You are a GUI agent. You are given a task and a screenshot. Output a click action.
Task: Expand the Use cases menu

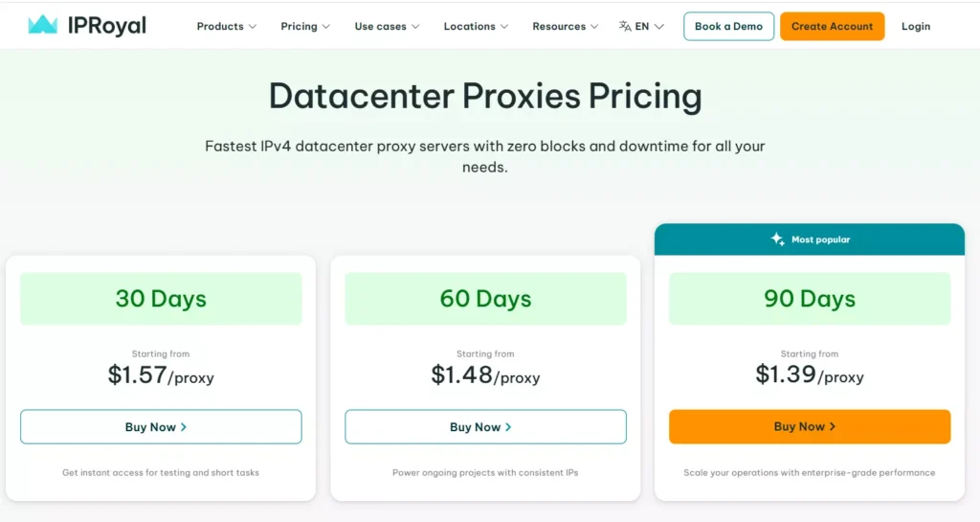coord(387,27)
